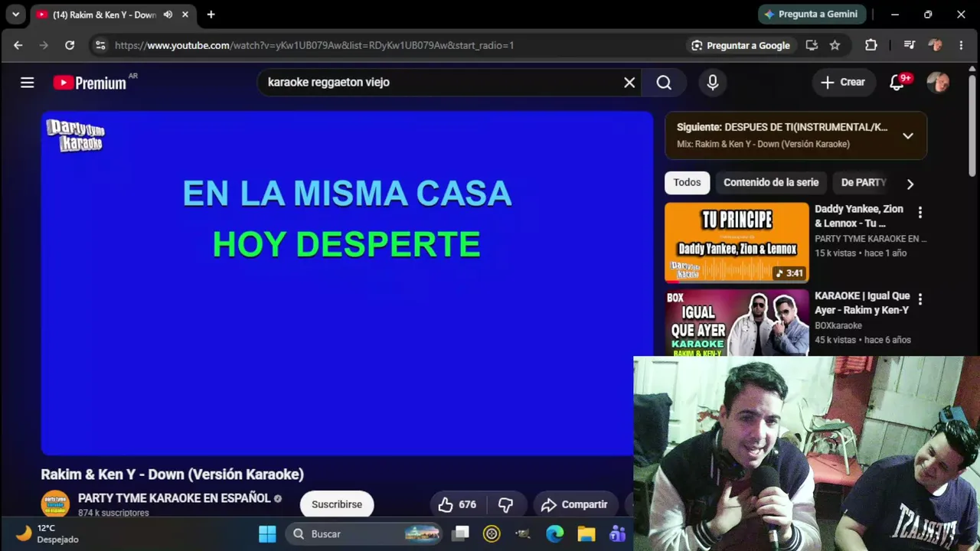Click the browser address bar URL

(314, 45)
